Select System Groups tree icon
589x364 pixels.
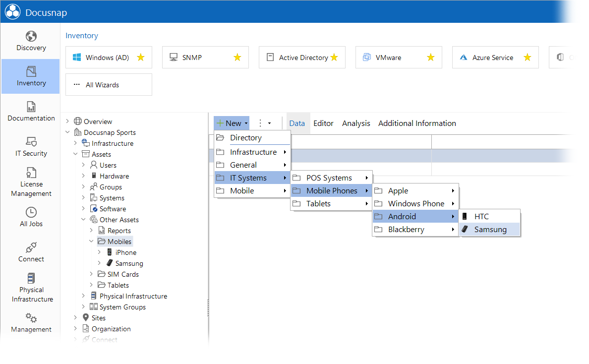click(94, 306)
